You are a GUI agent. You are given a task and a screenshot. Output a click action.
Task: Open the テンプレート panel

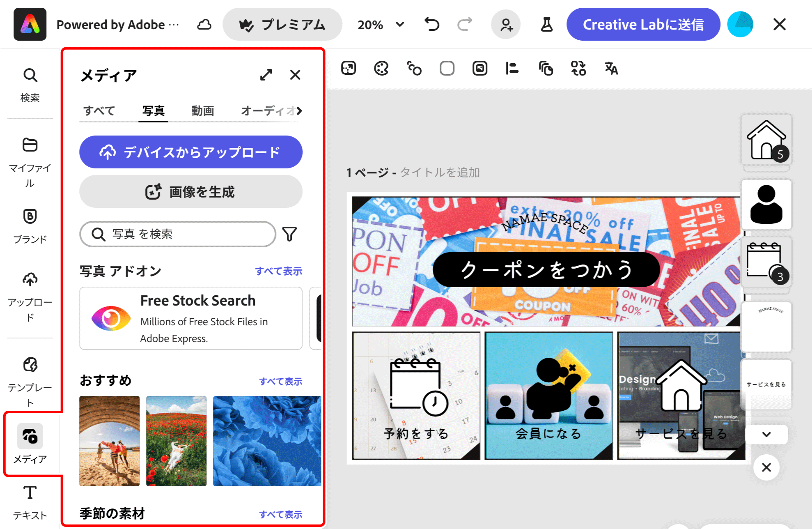pos(30,374)
